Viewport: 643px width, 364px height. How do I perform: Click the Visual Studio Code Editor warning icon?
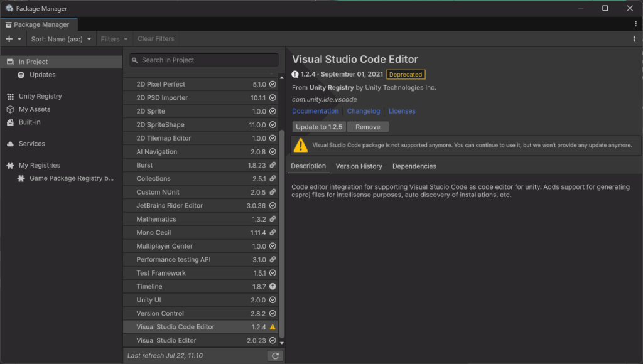273,327
